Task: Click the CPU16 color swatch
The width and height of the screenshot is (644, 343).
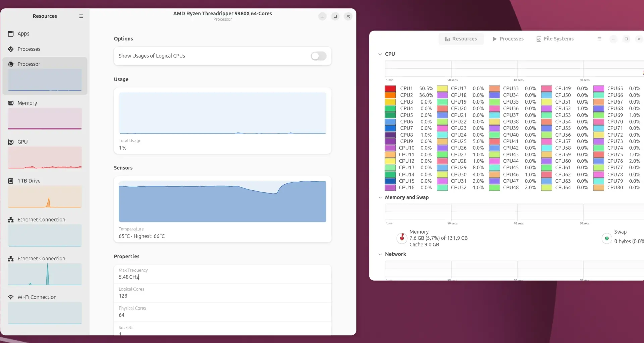Action: coord(390,188)
